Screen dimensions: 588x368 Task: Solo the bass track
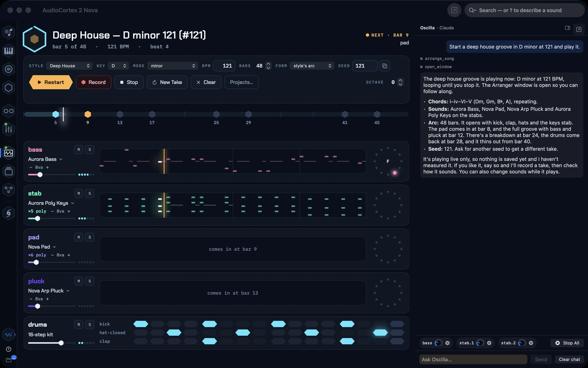[x=90, y=149]
